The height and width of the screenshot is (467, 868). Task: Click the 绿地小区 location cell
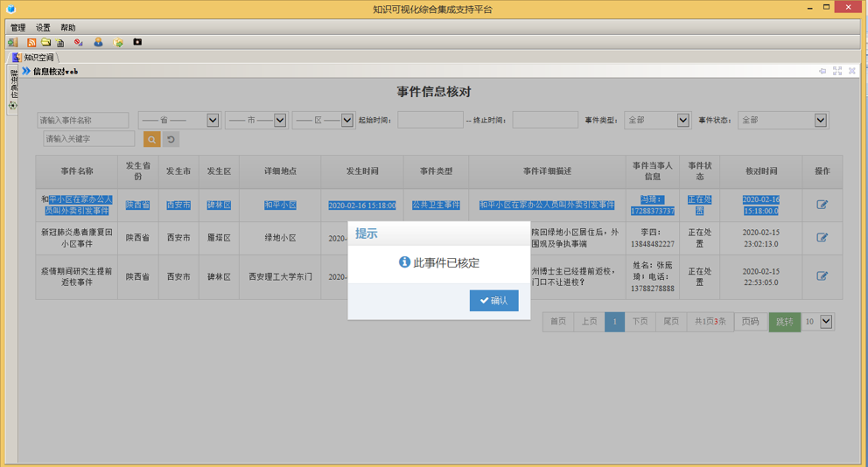(280, 238)
